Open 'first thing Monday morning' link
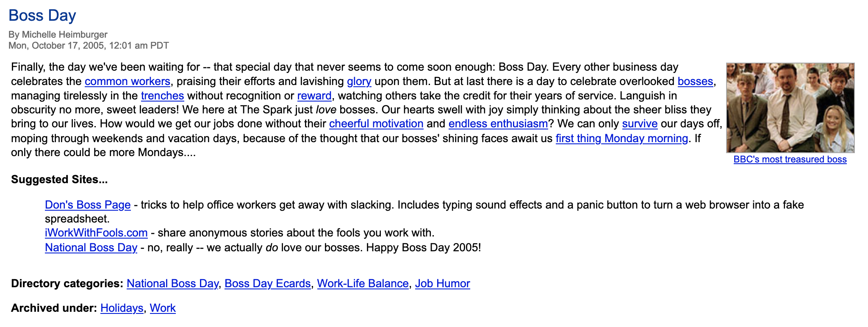 point(621,138)
